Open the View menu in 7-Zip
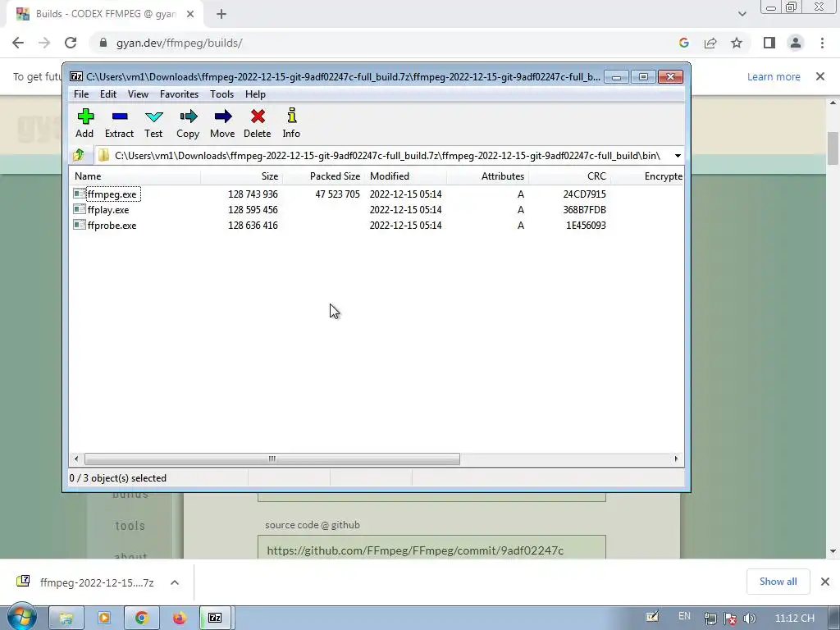The width and height of the screenshot is (840, 630). [138, 94]
